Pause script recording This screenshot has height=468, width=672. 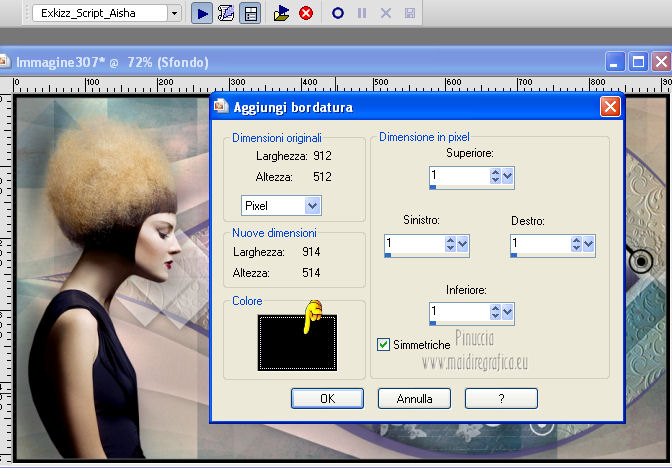(362, 13)
